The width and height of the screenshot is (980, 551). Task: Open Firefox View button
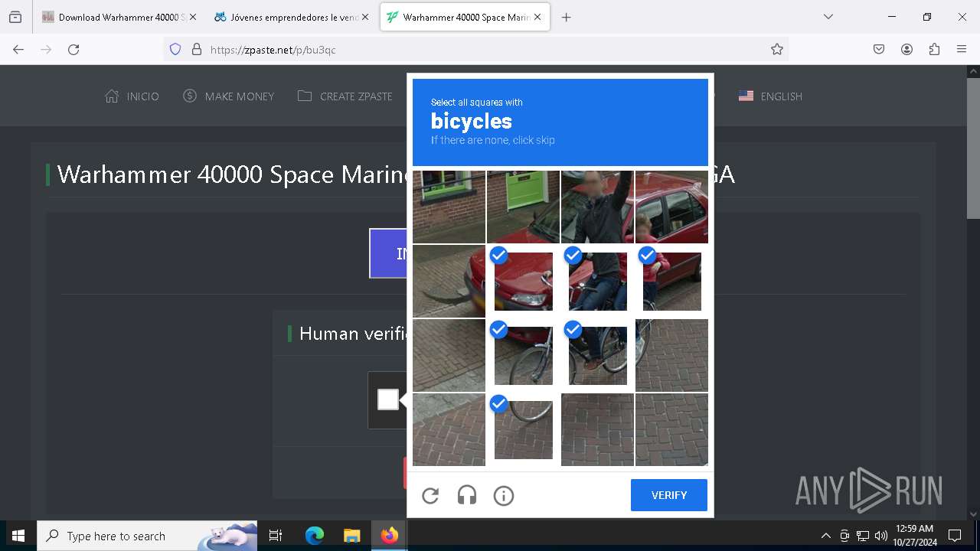point(15,17)
